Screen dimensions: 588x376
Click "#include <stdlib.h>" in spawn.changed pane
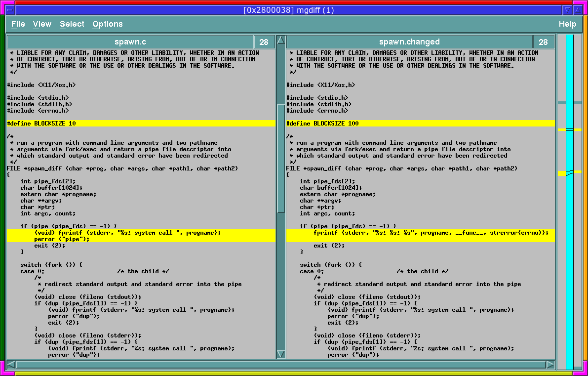click(x=319, y=104)
